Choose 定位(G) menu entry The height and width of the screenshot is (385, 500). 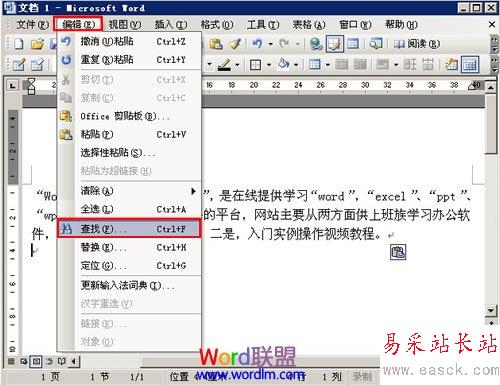tap(129, 266)
